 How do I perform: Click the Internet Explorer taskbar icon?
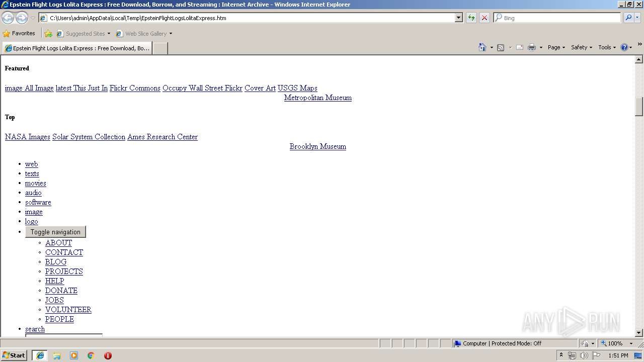coord(40,355)
